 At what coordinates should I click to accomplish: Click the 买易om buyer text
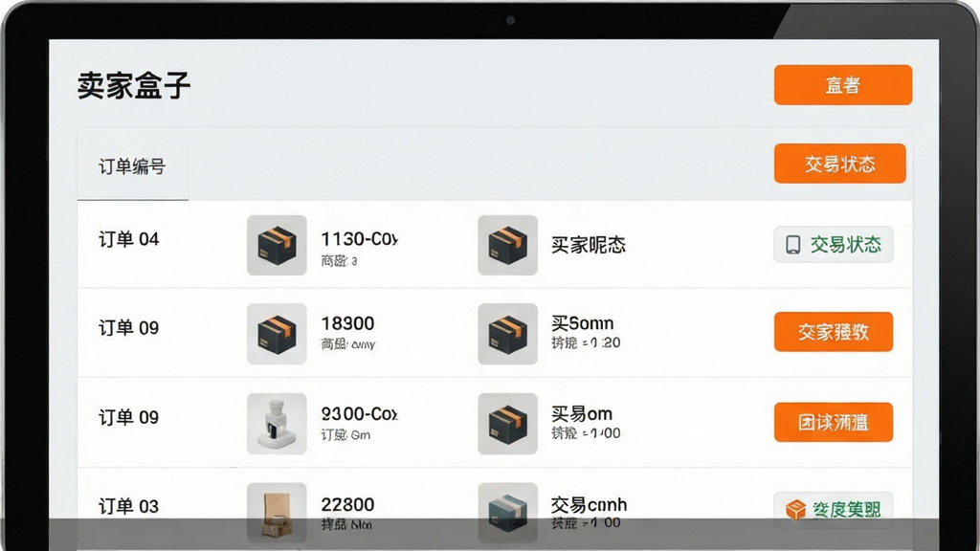[581, 413]
